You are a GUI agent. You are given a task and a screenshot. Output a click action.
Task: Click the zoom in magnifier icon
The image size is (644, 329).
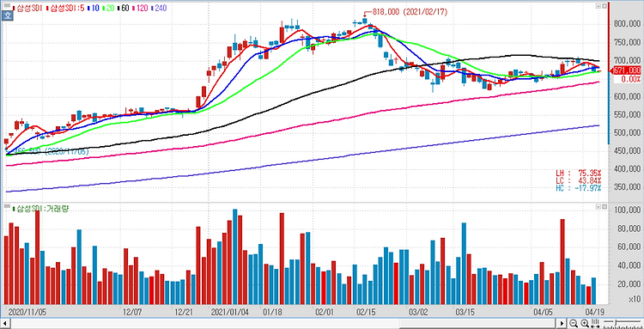(x=584, y=323)
